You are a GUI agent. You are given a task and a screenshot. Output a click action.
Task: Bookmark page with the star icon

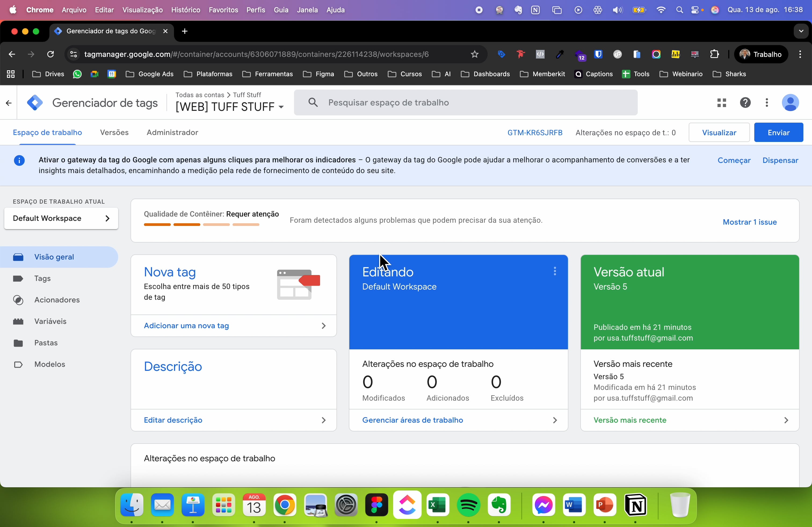point(474,54)
